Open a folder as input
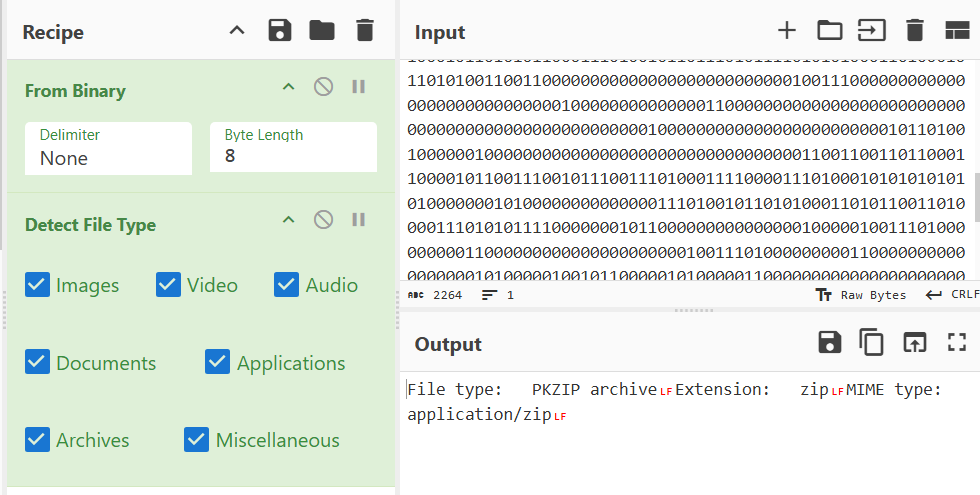980x495 pixels. tap(829, 31)
